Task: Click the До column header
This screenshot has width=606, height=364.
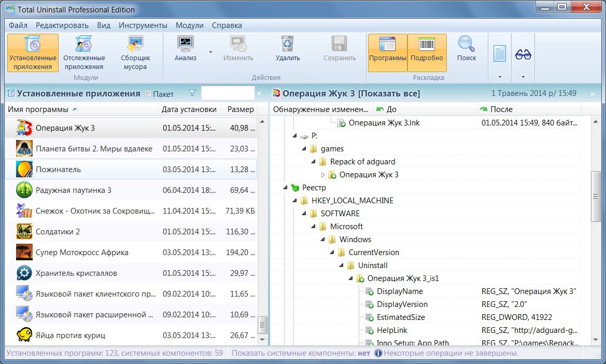Action: click(x=425, y=109)
